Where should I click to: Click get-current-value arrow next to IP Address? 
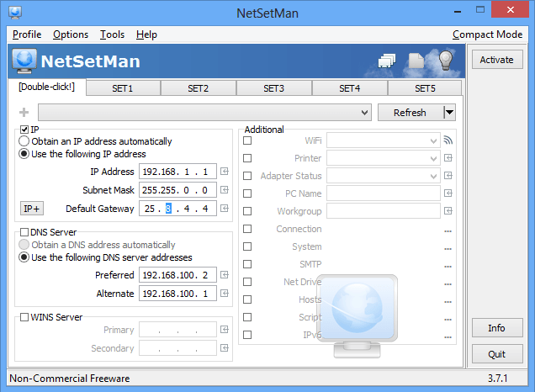click(x=225, y=172)
